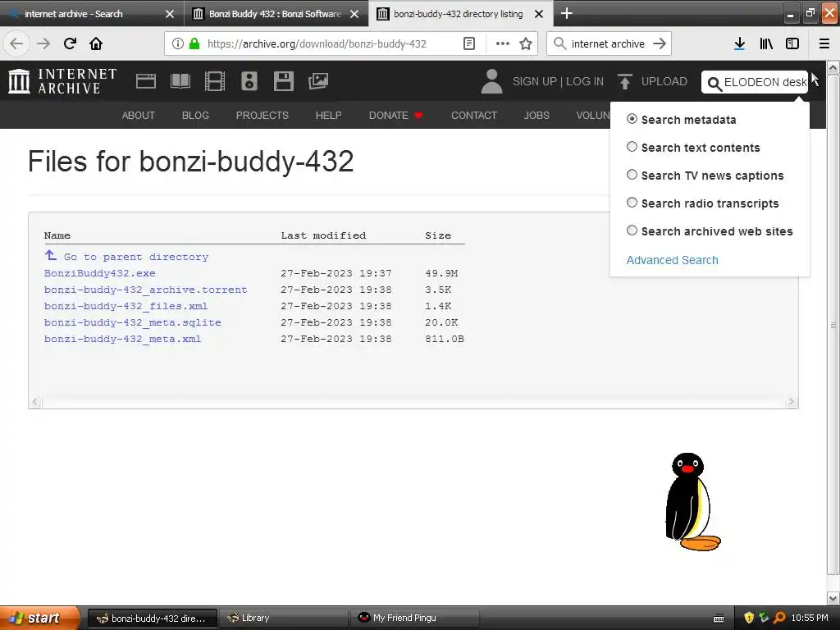Select Search TV news captions option

[x=632, y=175]
